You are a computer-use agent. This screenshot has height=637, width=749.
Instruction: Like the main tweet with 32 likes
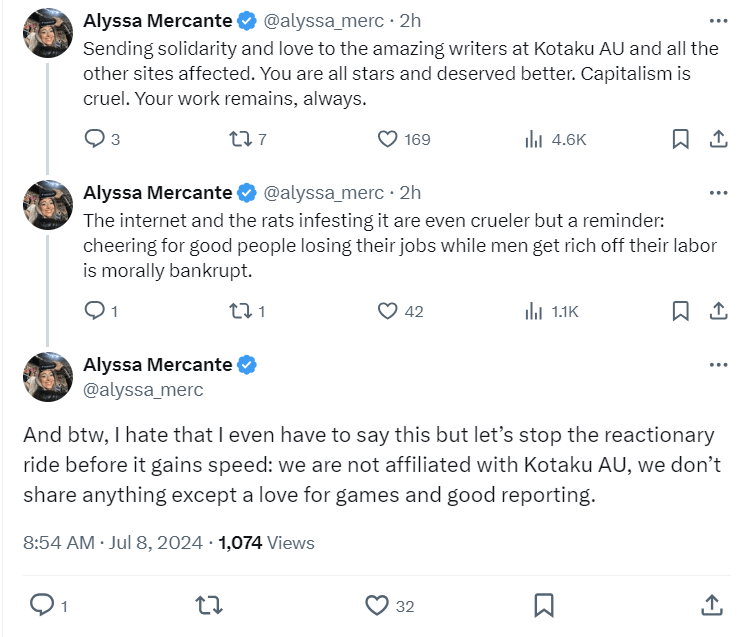(x=376, y=604)
